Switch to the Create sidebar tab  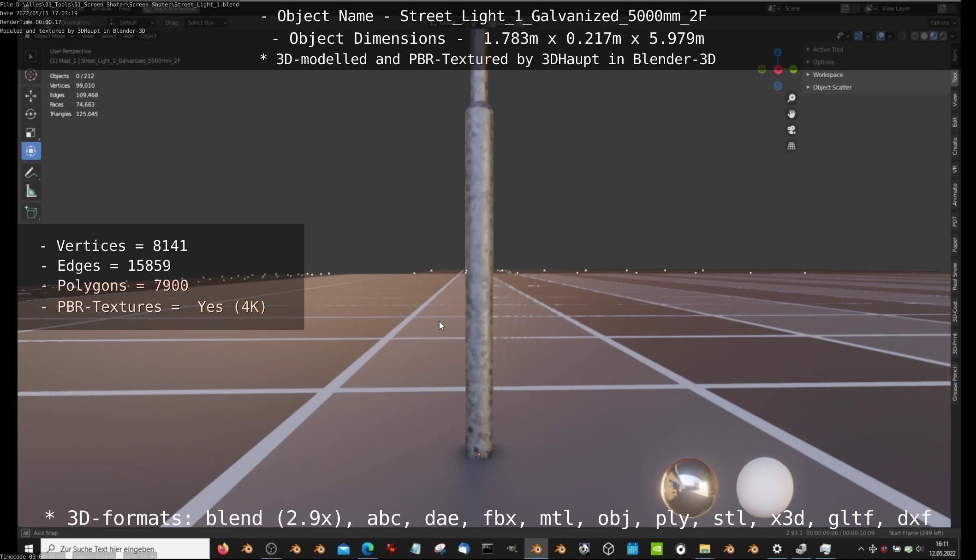coord(954,146)
